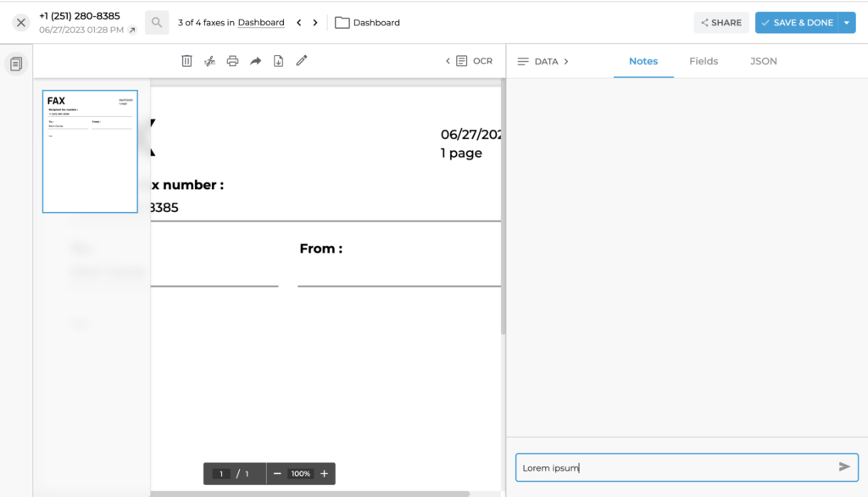Open the search with the magnifier icon
Screen dimensions: 868x497
(156, 22)
